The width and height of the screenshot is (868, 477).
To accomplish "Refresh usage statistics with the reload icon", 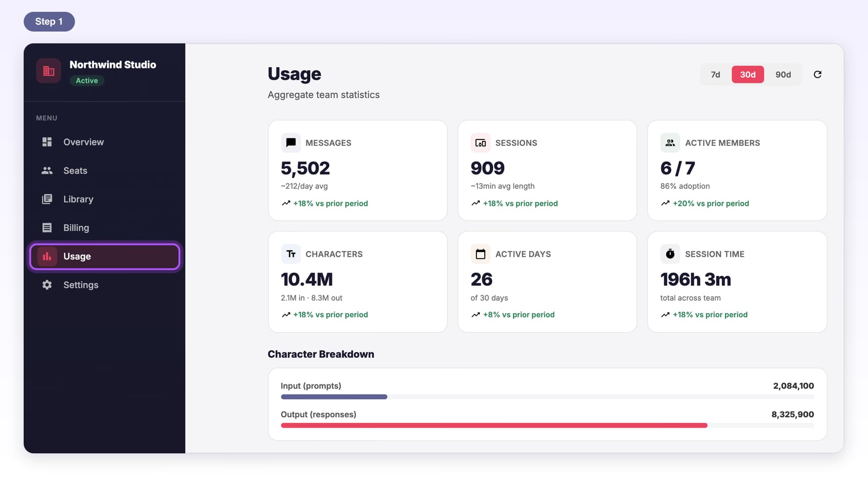I will (817, 74).
